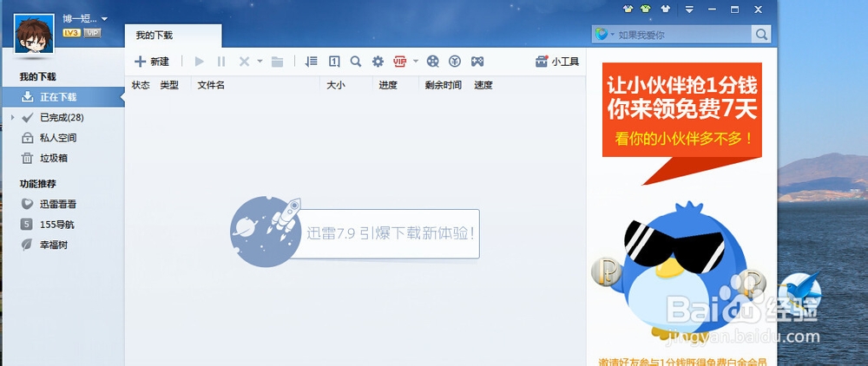Click the 155导航 number 5 icon
The height and width of the screenshot is (366, 868).
[27, 225]
